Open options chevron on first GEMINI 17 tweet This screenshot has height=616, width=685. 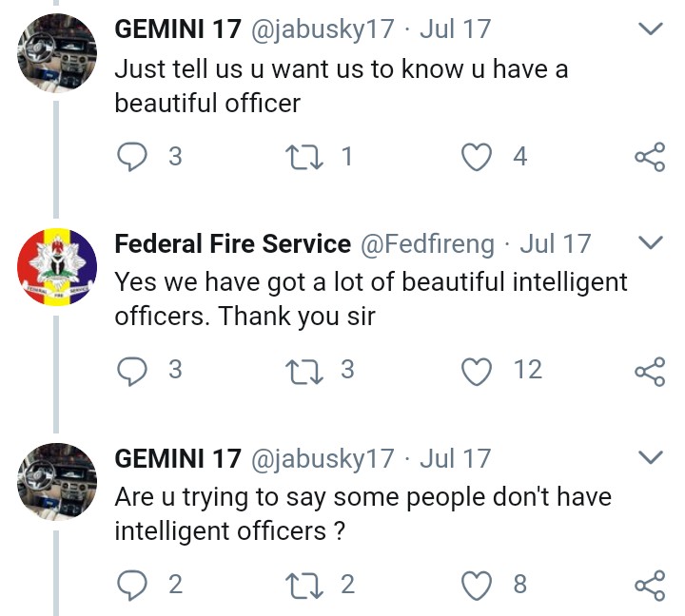[x=650, y=29]
